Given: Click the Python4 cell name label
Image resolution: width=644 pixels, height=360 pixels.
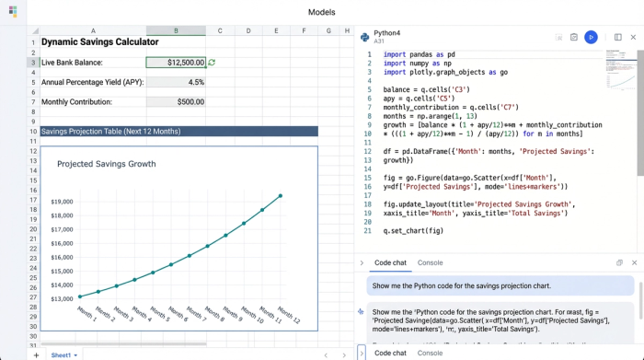Looking at the screenshot, I should (x=387, y=33).
